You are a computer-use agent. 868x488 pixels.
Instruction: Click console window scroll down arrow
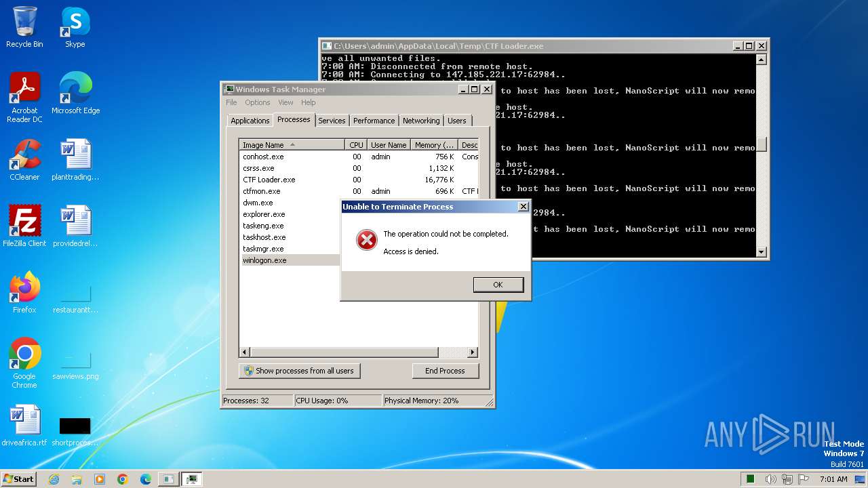coord(762,252)
